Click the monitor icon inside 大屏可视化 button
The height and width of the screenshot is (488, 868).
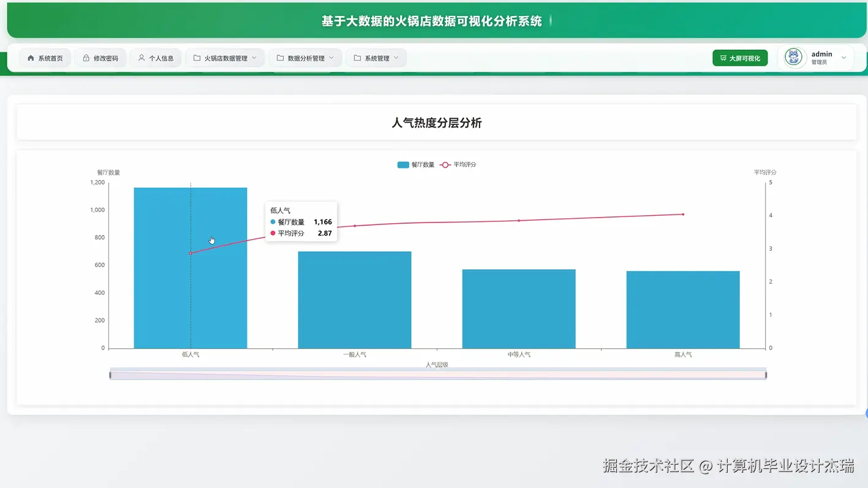pyautogui.click(x=723, y=57)
